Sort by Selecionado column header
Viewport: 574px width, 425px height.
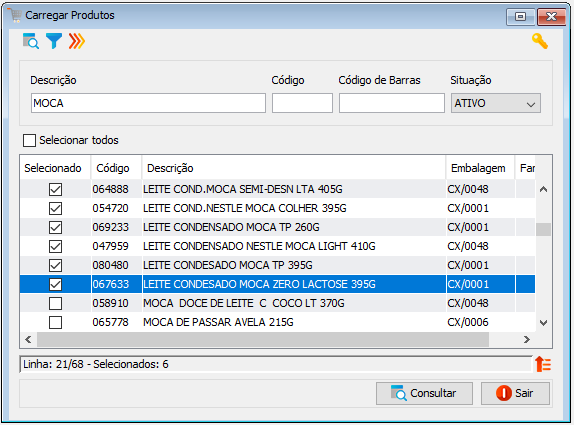pos(55,168)
